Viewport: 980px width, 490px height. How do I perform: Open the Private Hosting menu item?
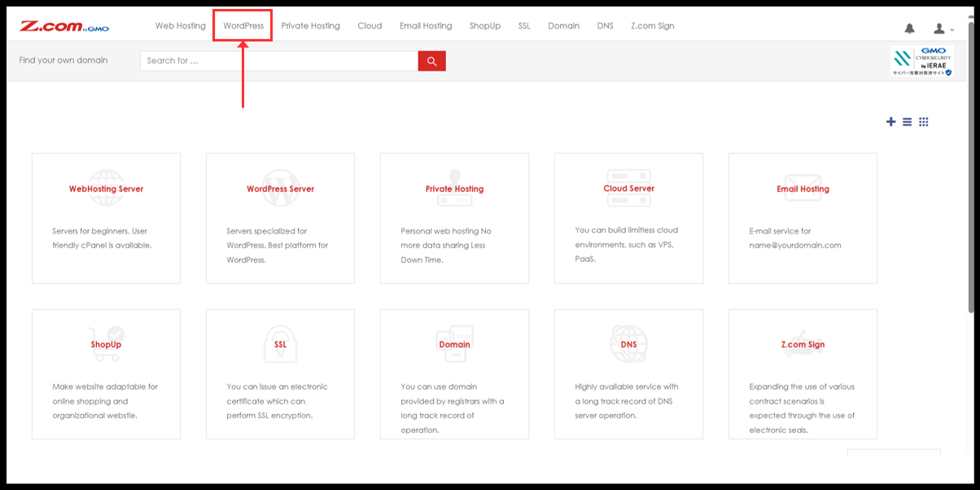tap(311, 26)
